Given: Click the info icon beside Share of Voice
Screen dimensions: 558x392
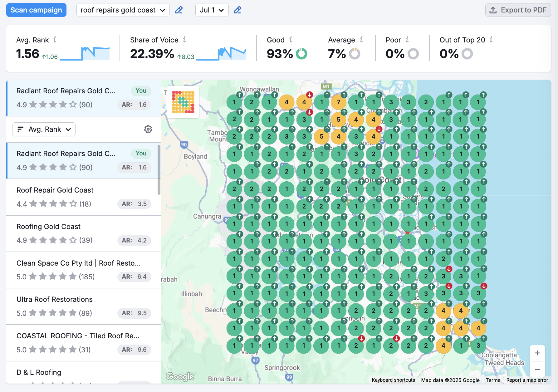Looking at the screenshot, I should 184,40.
